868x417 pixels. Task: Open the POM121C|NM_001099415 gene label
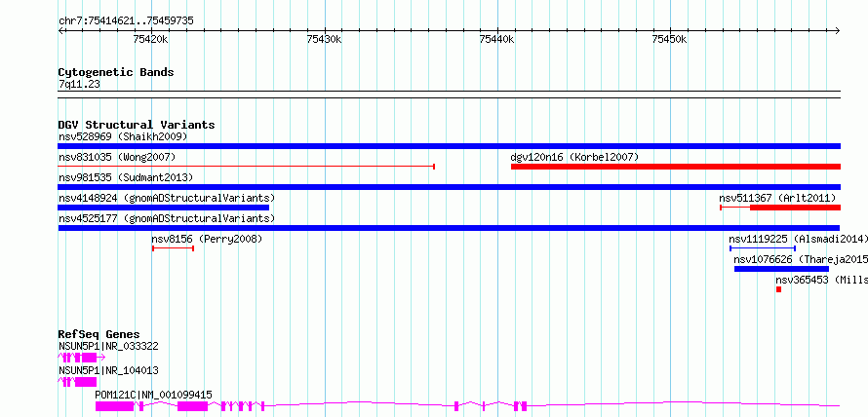(x=153, y=395)
